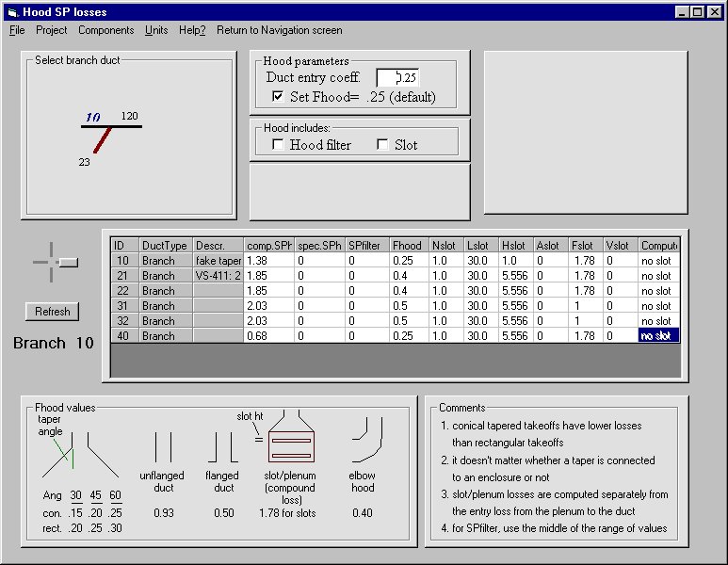Click the Duct entry coeff. input field
Image resolution: width=728 pixels, height=565 pixels.
tap(396, 78)
